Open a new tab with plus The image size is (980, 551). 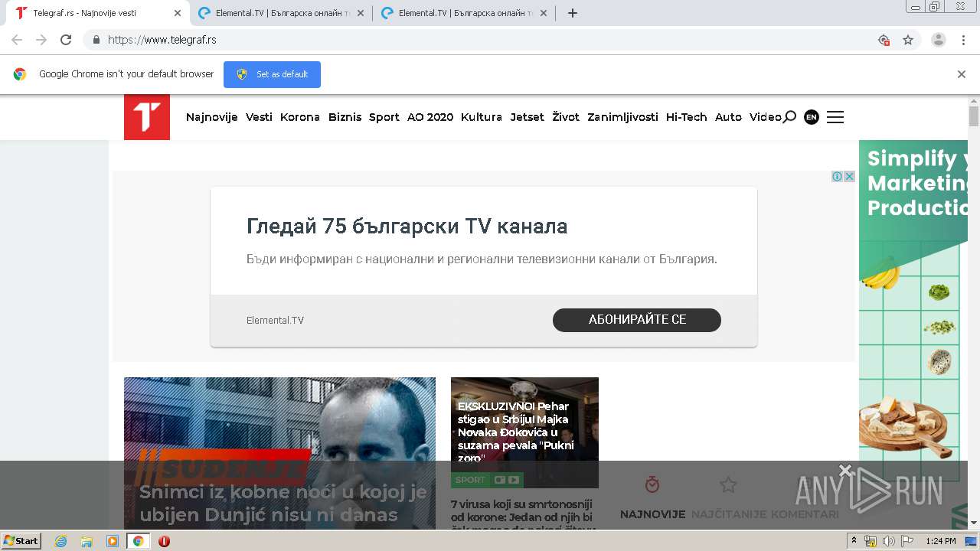tap(573, 13)
